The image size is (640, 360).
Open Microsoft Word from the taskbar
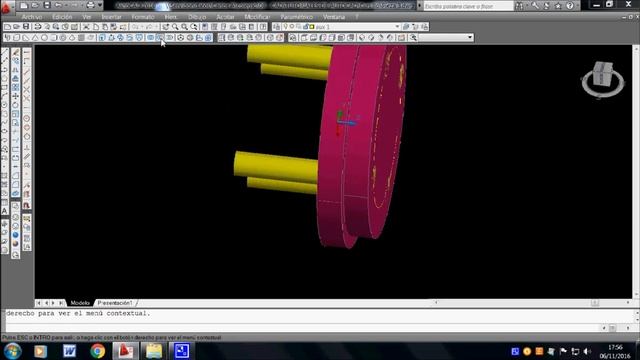[69, 351]
